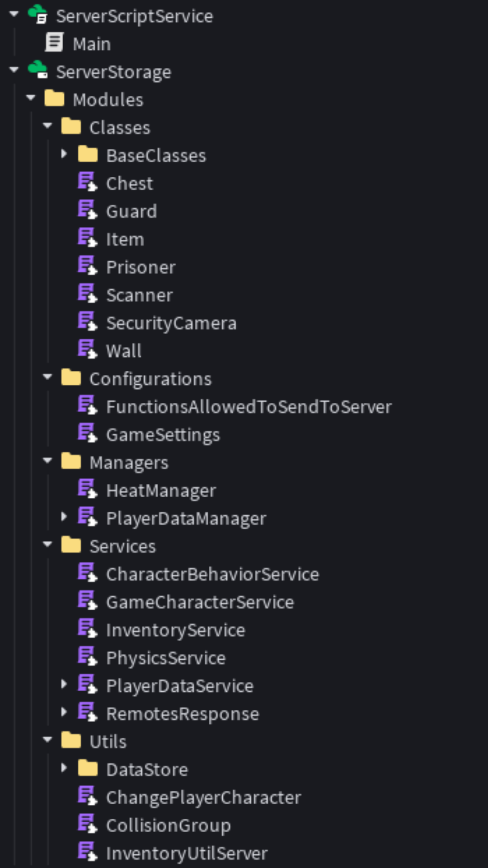Select the CharacterBehaviorService module
The image size is (488, 868).
212,575
